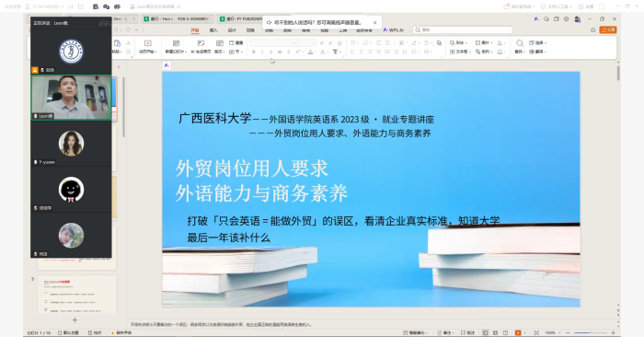Screen dimensions: 644x337
Task: Click AI generate single page icon
Action: [201, 43]
